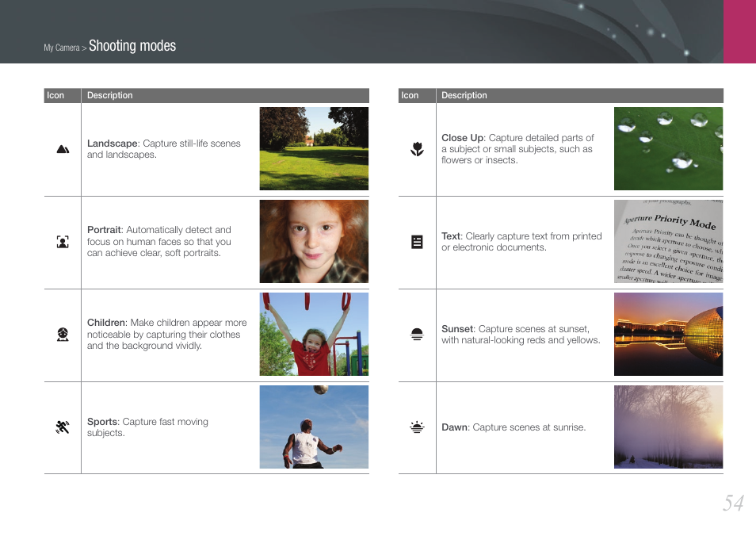756x536 pixels.
Task: Choose the Children mode icon
Action: (x=63, y=335)
